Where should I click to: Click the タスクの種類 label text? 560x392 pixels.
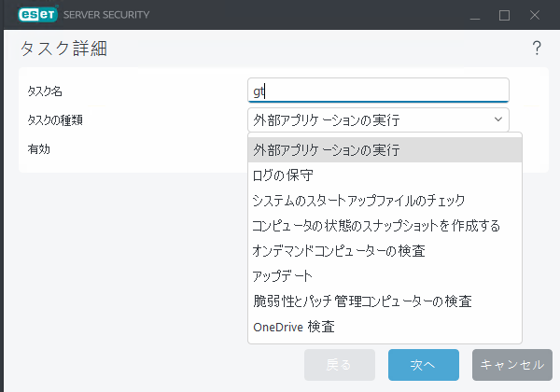pos(55,120)
